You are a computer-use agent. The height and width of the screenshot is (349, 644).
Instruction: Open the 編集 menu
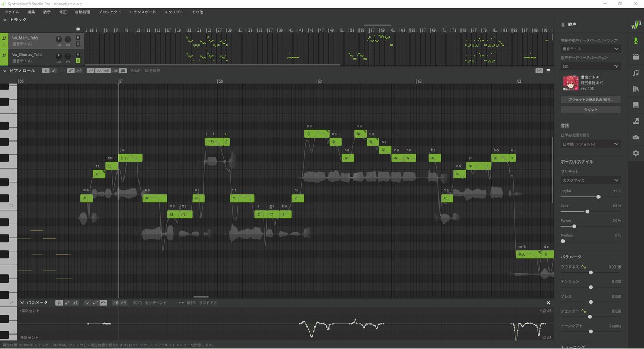click(x=32, y=12)
